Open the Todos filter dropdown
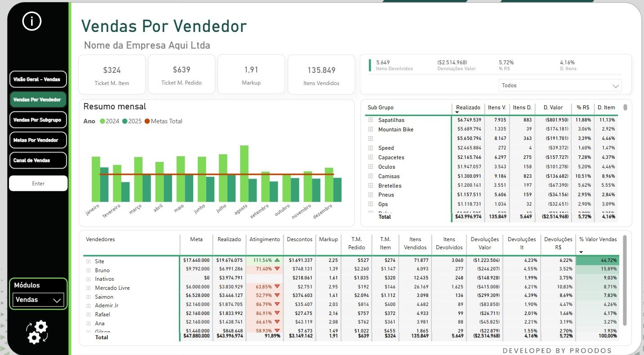Screen dimensions: 644x355 (560, 85)
